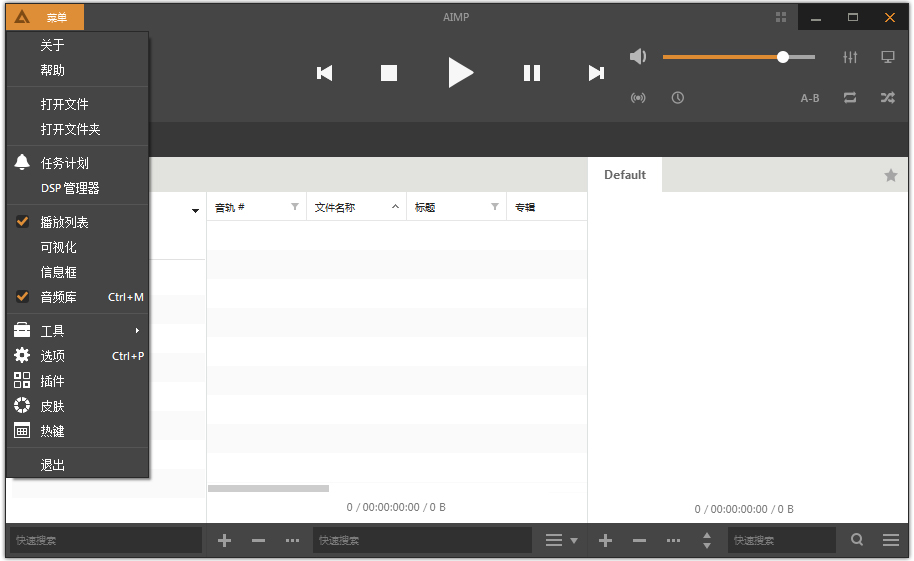The width and height of the screenshot is (914, 561).
Task: Open the equalizer settings icon
Action: (x=850, y=57)
